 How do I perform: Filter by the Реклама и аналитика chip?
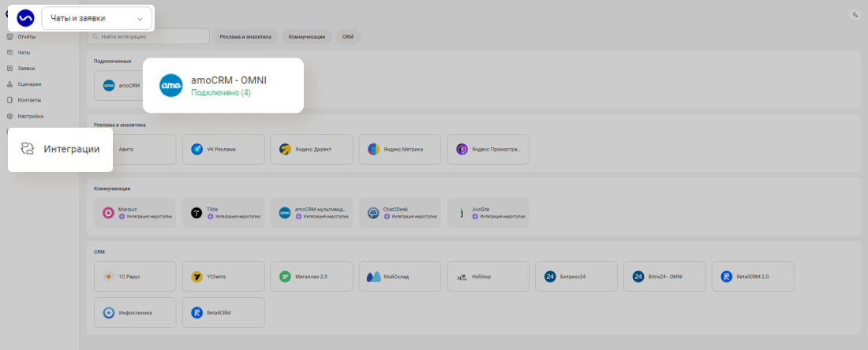[245, 36]
